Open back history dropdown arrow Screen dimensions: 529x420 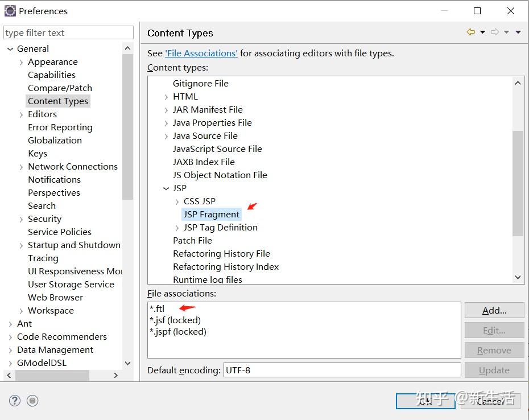pyautogui.click(x=482, y=32)
